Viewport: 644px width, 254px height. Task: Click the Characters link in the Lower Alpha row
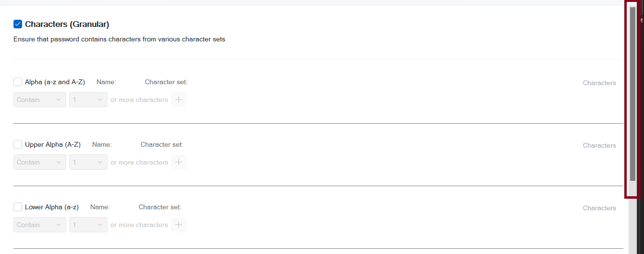599,208
